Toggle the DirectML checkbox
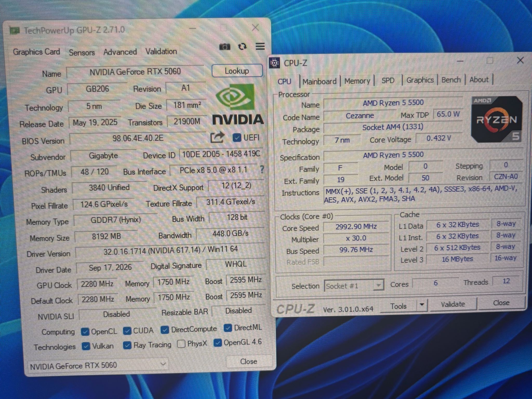The height and width of the screenshot is (399, 532). coord(228,328)
